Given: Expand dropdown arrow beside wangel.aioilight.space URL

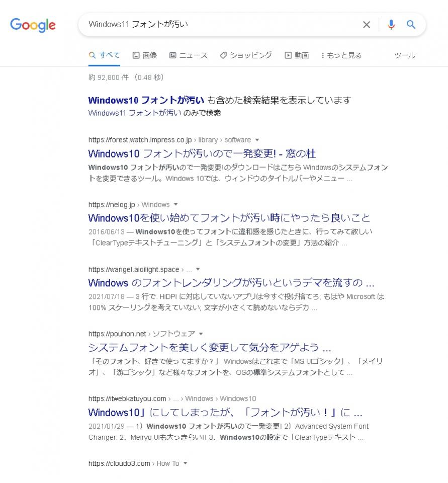Looking at the screenshot, I should 198,269.
